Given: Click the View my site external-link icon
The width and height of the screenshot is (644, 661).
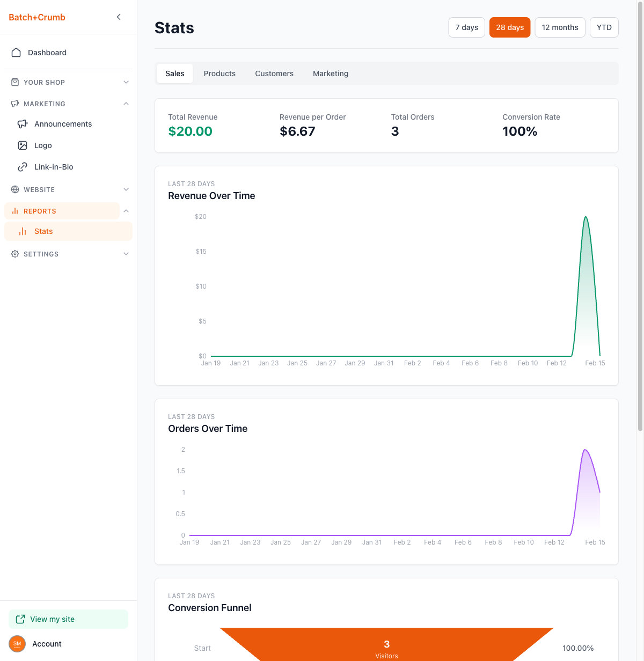Looking at the screenshot, I should coord(20,619).
